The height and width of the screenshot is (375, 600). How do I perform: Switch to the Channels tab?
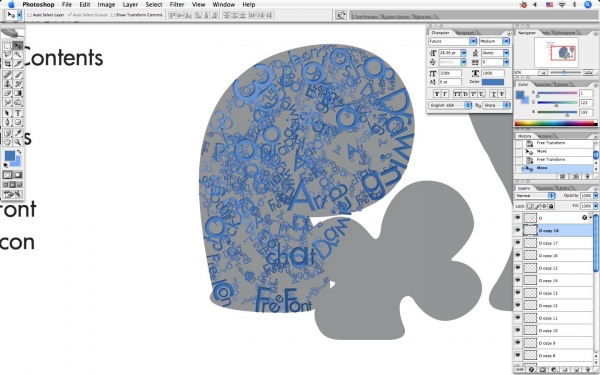tap(544, 188)
